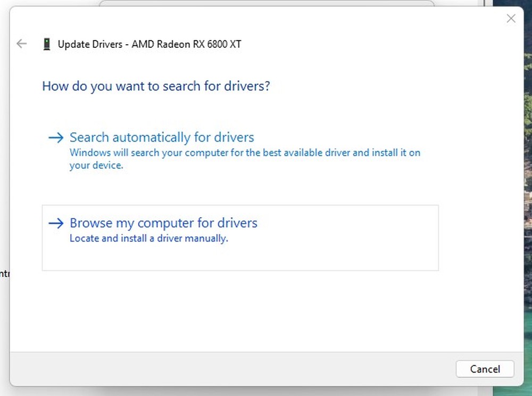This screenshot has height=396, width=532.
Task: Click the 'Update Drivers - AMD Radeon RX 6800 XT' title
Action: (x=149, y=44)
